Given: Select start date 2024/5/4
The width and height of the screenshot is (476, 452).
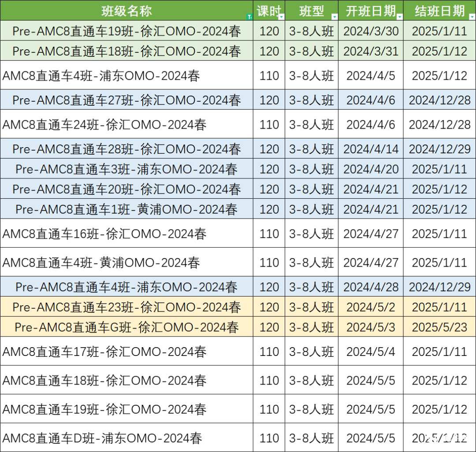Looking at the screenshot, I should coord(371,351).
